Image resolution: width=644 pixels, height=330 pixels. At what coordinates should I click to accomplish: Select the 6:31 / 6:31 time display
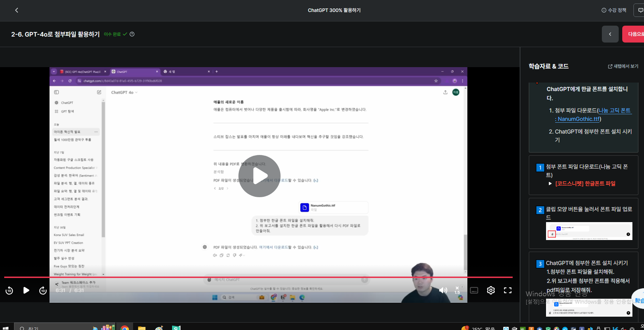[70, 290]
